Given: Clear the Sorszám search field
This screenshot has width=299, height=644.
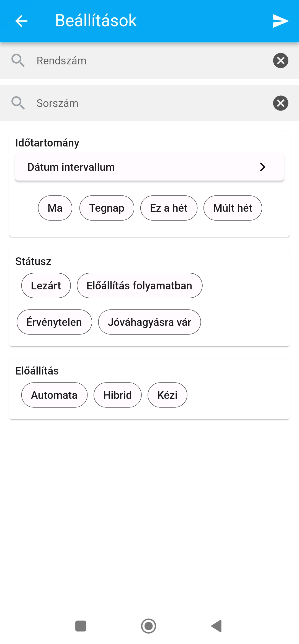Looking at the screenshot, I should click(280, 103).
